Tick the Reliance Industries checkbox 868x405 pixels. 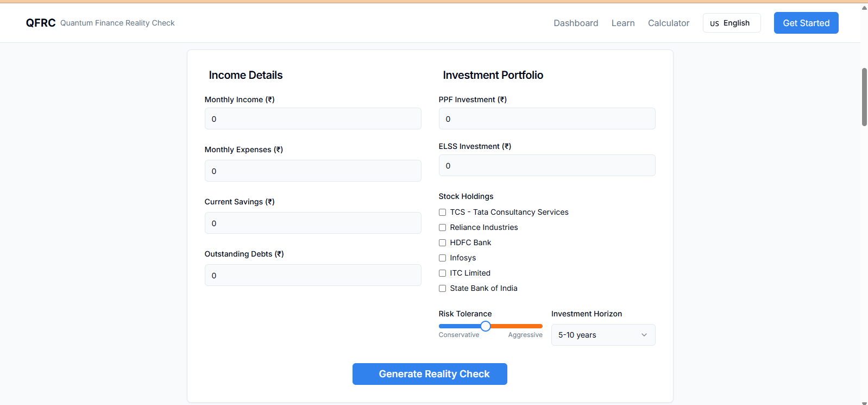tap(443, 228)
